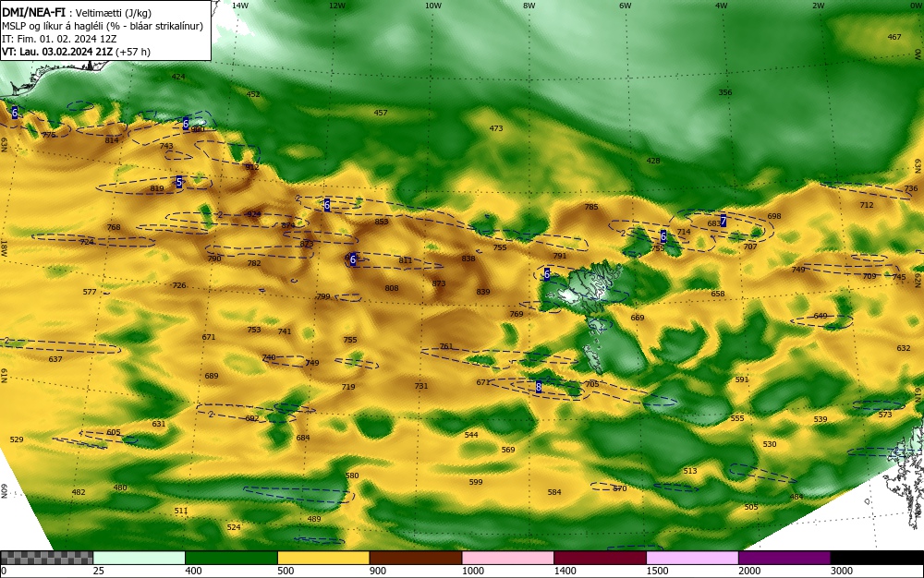Select the pink 1000–1400 legend swatch

point(507,558)
